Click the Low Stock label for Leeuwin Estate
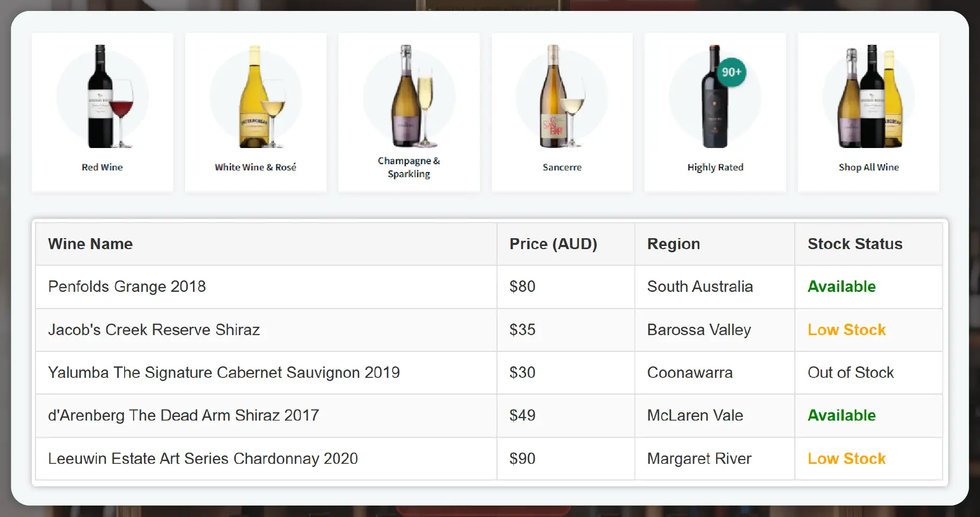 point(846,459)
